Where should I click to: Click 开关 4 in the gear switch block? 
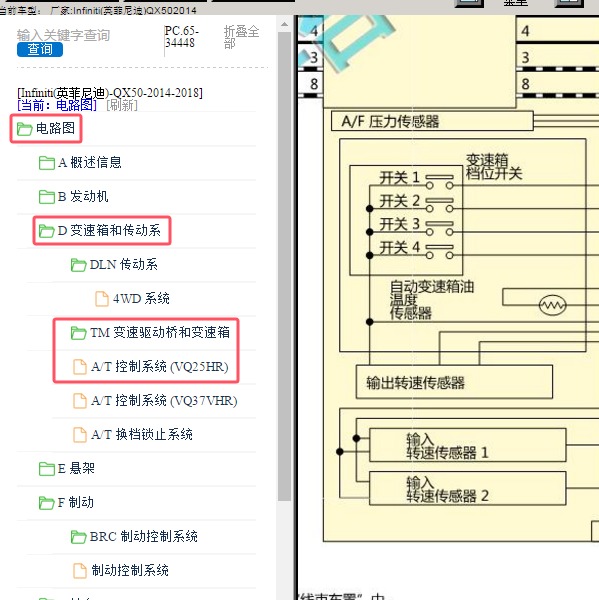tap(400, 248)
